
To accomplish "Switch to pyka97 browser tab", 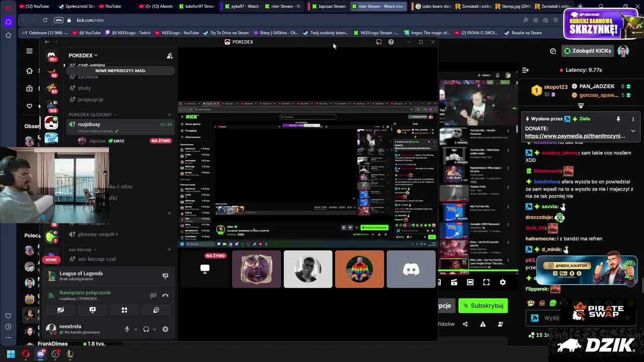I will (243, 7).
